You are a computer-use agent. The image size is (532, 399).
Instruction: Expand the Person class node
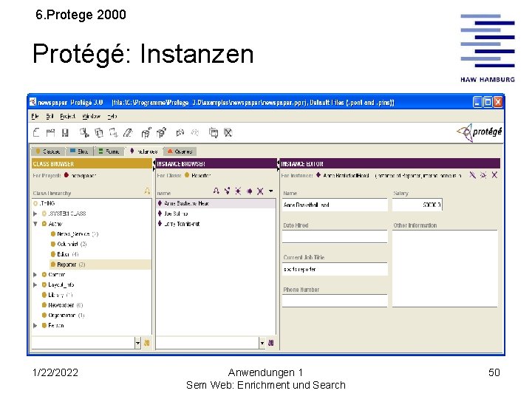pos(35,325)
